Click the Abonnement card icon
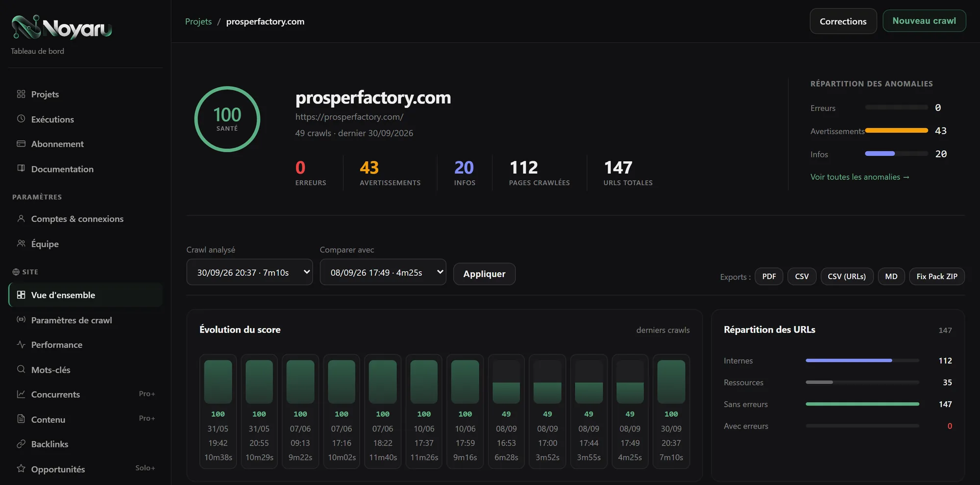This screenshot has width=980, height=485. (x=21, y=144)
